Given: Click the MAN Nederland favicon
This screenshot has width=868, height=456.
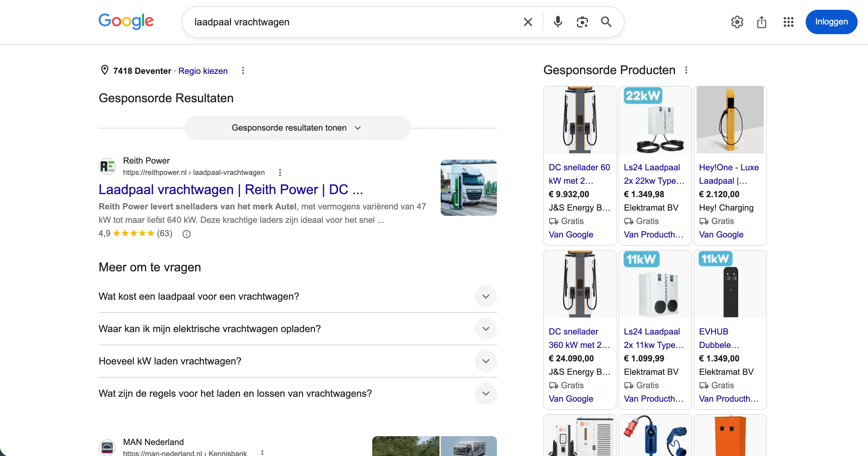Looking at the screenshot, I should 107,447.
